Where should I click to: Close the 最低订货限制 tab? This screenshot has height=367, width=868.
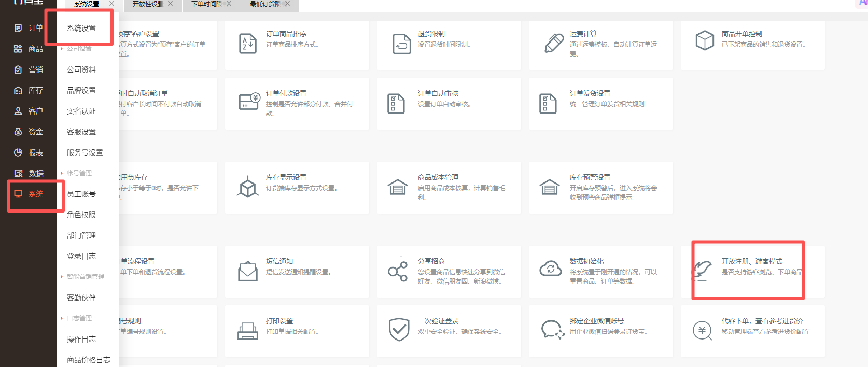click(x=287, y=4)
